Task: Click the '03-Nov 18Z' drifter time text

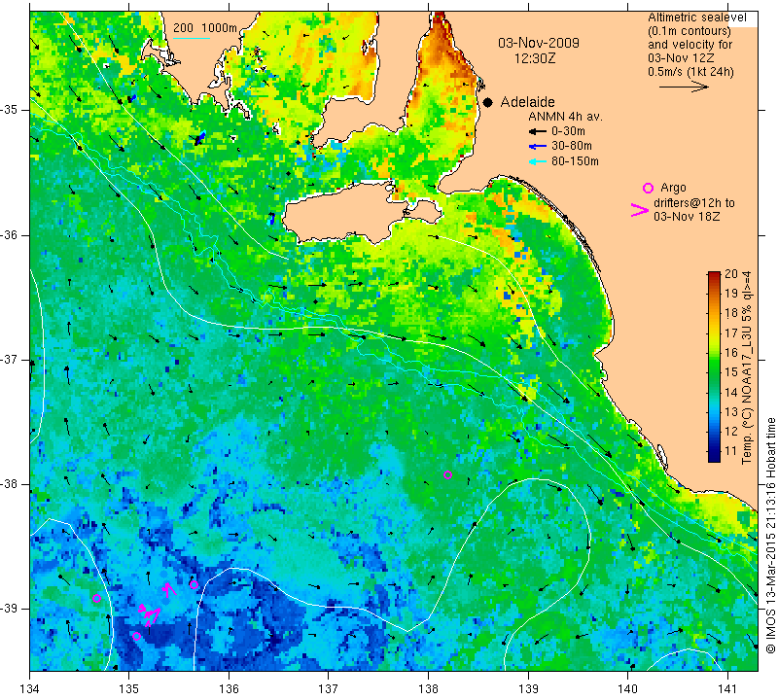Action: (687, 216)
